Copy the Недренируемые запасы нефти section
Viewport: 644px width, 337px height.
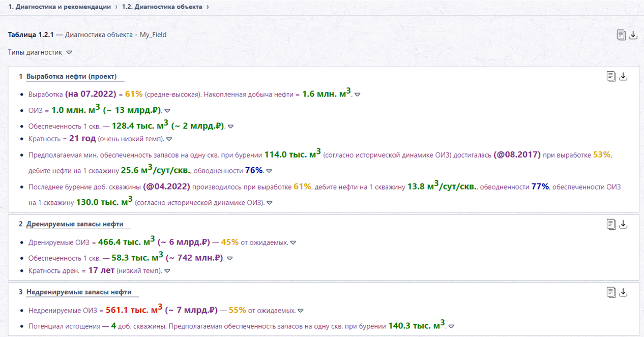point(611,292)
